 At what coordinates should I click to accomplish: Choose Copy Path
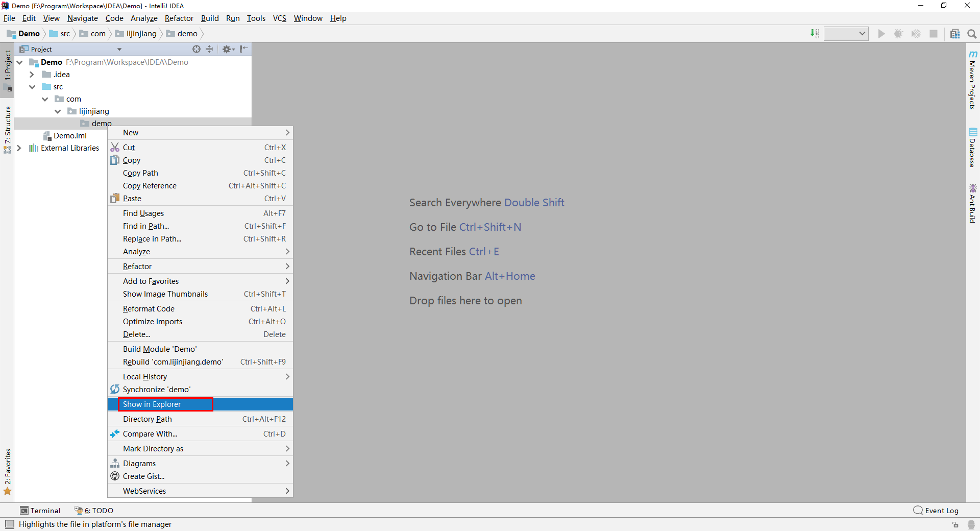(200, 173)
